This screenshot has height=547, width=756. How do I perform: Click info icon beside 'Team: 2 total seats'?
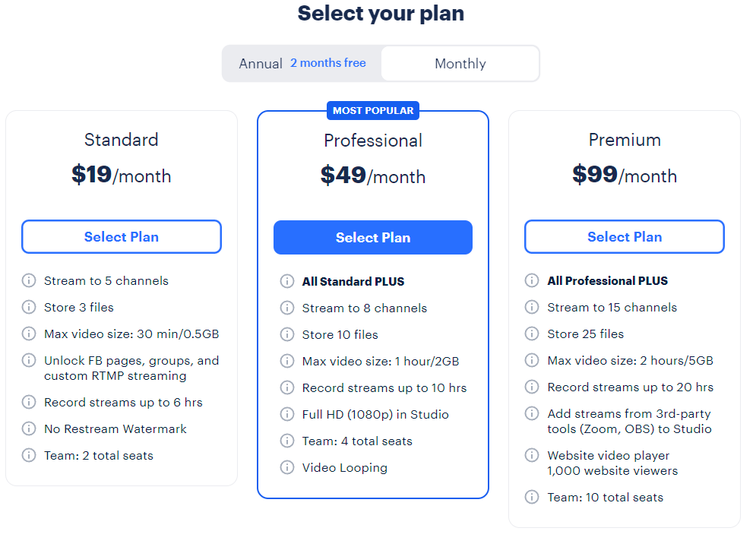coord(29,456)
